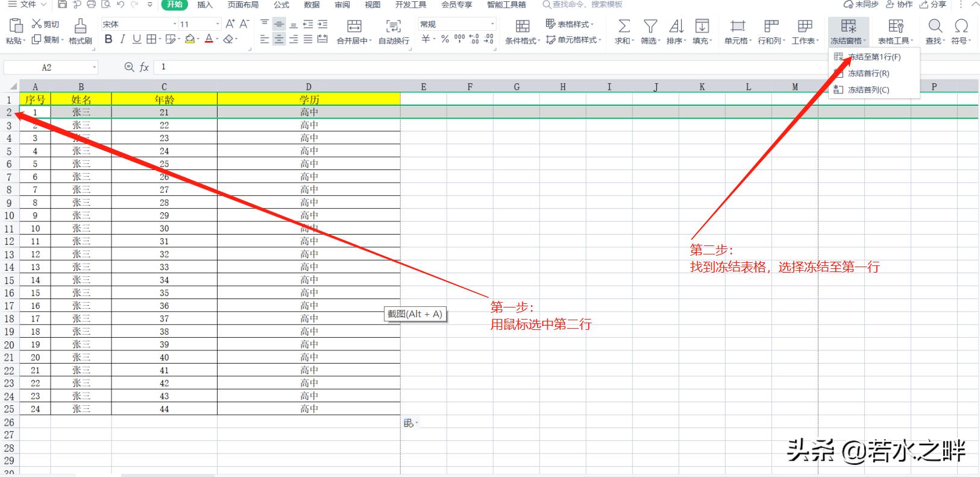Click the Conditional Formatting (条件格式) icon
Viewport: 980px width, 477px height.
[x=523, y=26]
